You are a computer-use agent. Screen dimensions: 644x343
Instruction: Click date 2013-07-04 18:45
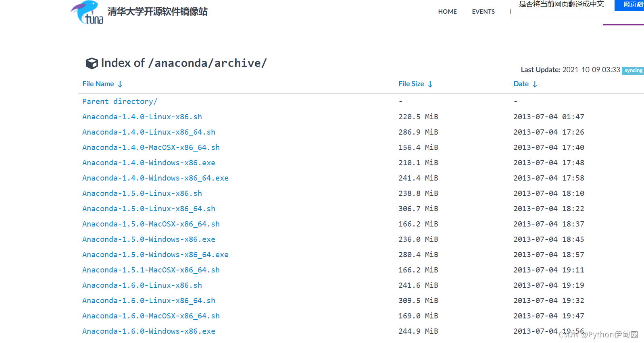coord(549,239)
